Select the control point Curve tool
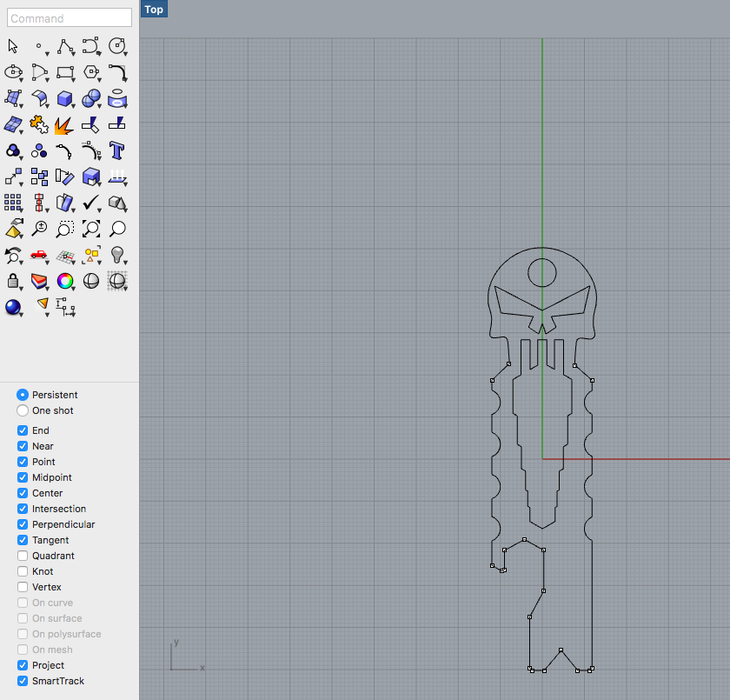This screenshot has width=730, height=700. pyautogui.click(x=90, y=46)
